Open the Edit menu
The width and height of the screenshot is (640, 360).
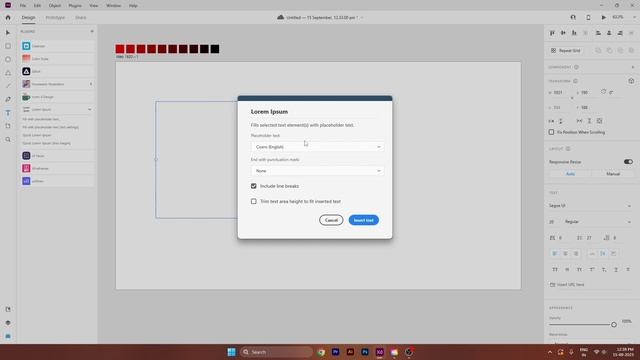click(37, 6)
